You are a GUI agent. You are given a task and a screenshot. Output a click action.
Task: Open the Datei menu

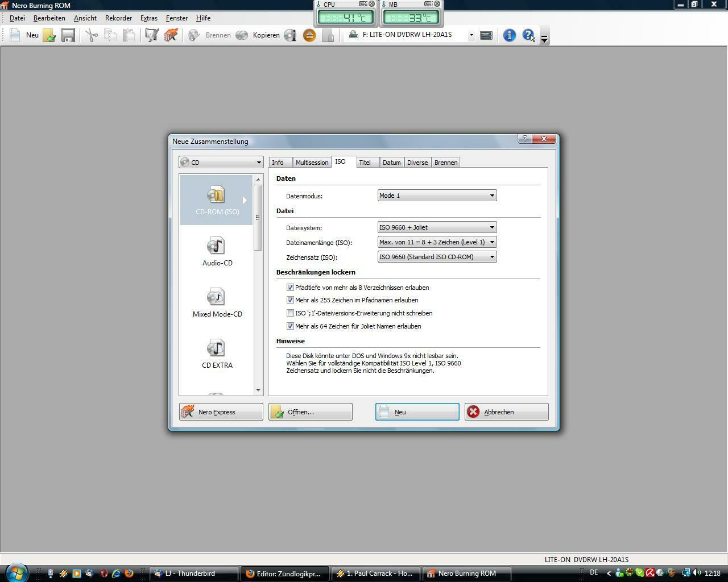17,18
